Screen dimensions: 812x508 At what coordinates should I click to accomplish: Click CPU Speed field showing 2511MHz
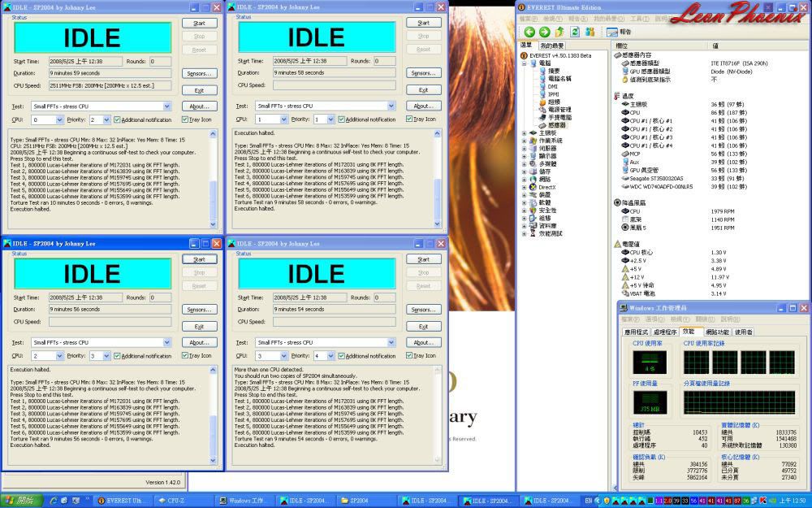coord(110,85)
